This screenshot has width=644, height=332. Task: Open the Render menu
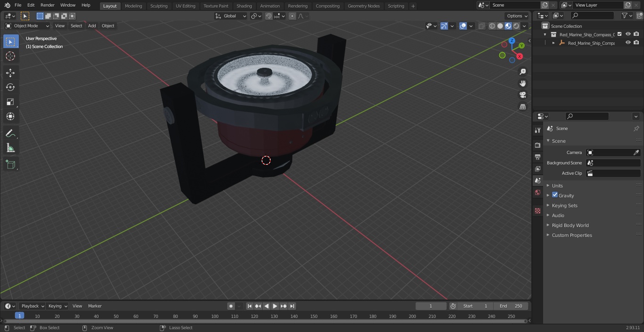[x=47, y=5]
